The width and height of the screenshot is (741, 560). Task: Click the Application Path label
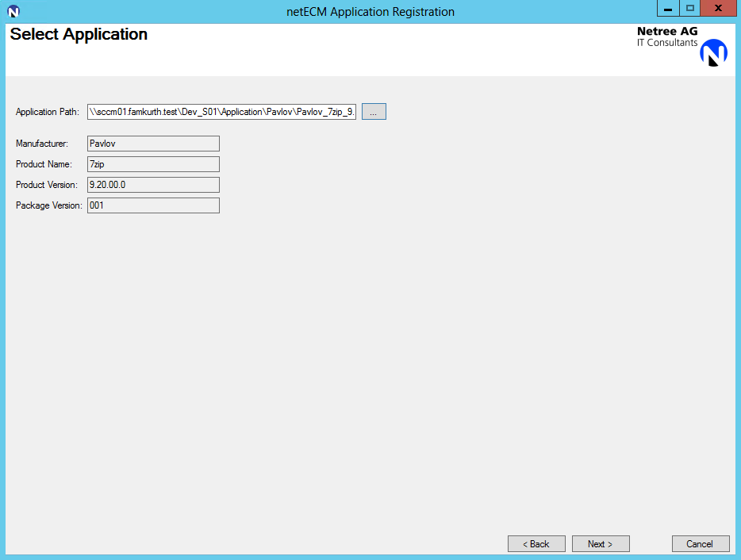pyautogui.click(x=48, y=112)
